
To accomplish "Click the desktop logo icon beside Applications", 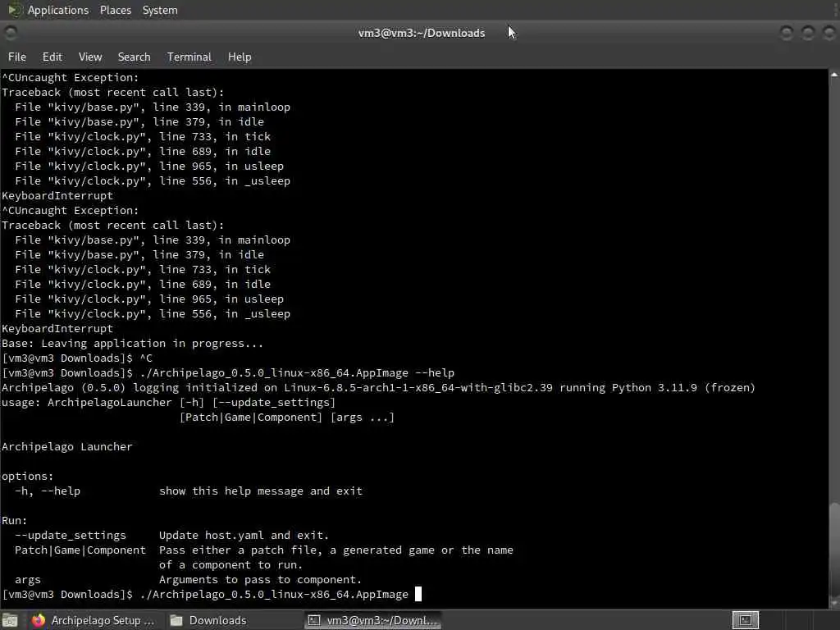I will click(15, 10).
